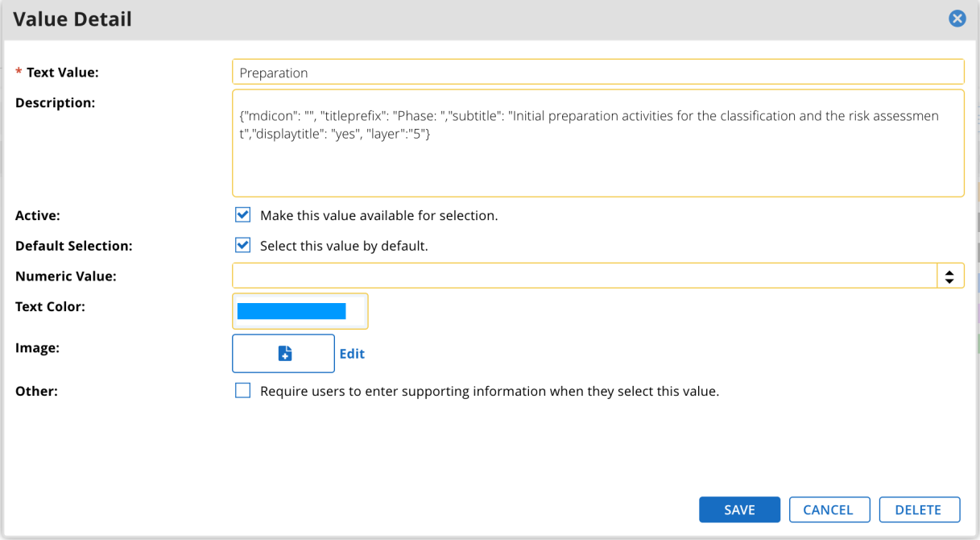980x540 pixels.
Task: Delete this value with the DELETE button
Action: 919,509
